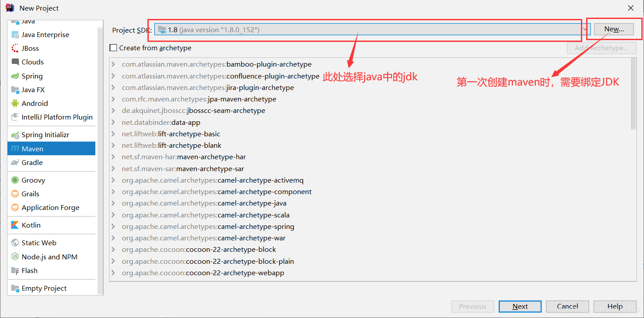Click the Add Archetype... button

[602, 48]
